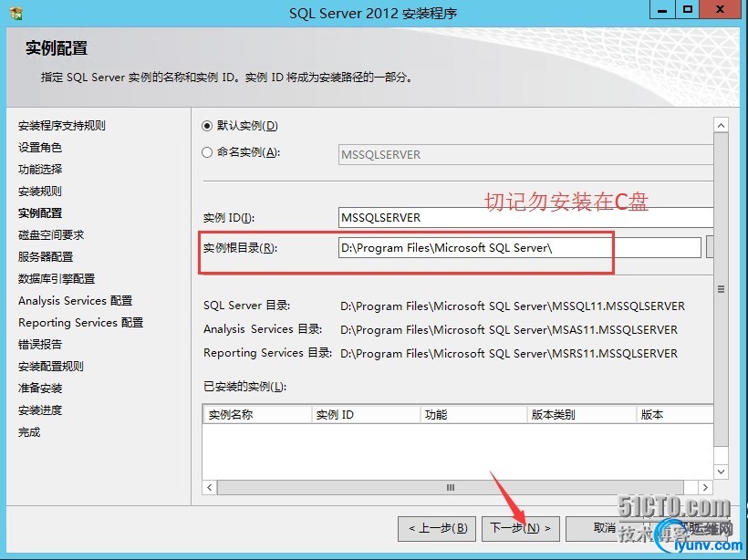Click the 设置角色 step
Image resolution: width=748 pixels, height=560 pixels.
click(x=40, y=148)
